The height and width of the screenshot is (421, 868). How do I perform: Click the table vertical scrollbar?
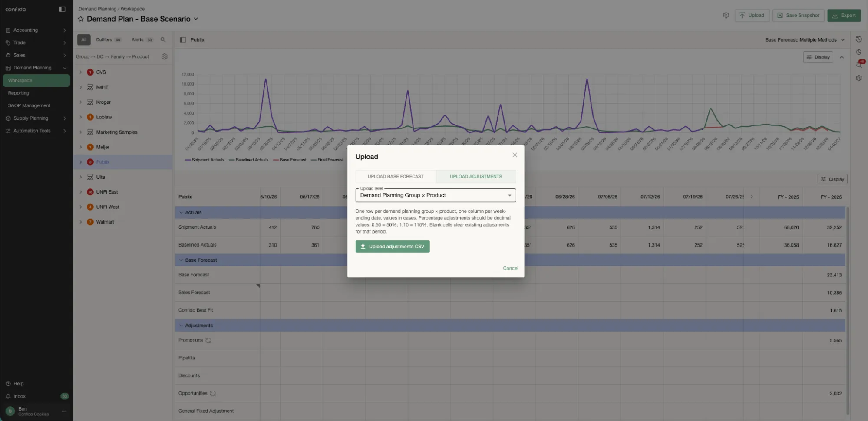tap(848, 311)
